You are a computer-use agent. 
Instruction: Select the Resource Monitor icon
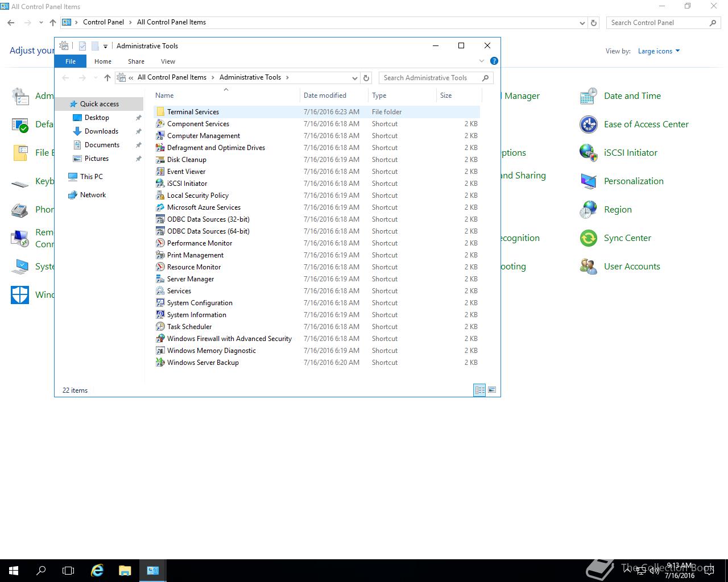160,267
